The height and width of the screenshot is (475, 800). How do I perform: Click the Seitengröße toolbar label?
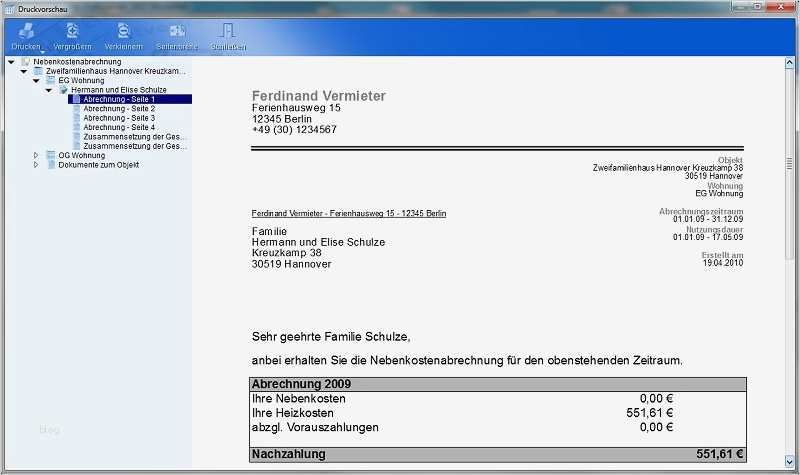(x=177, y=46)
